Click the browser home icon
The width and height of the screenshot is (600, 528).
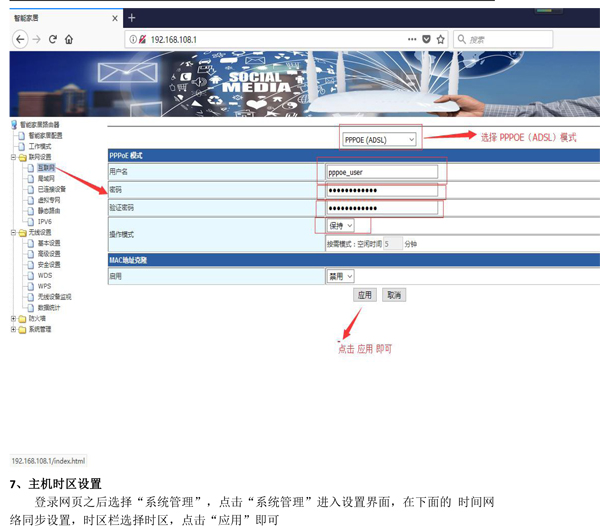pyautogui.click(x=69, y=39)
